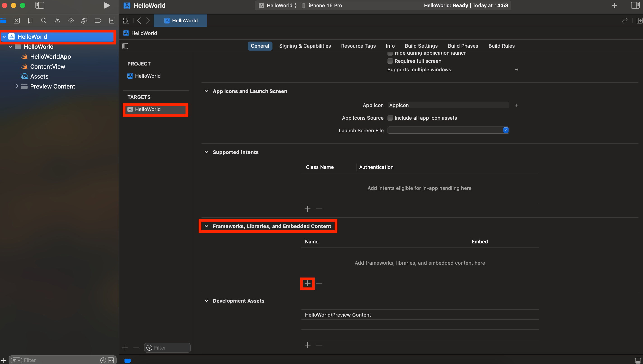Open Signing & Capabilities tab

(305, 46)
